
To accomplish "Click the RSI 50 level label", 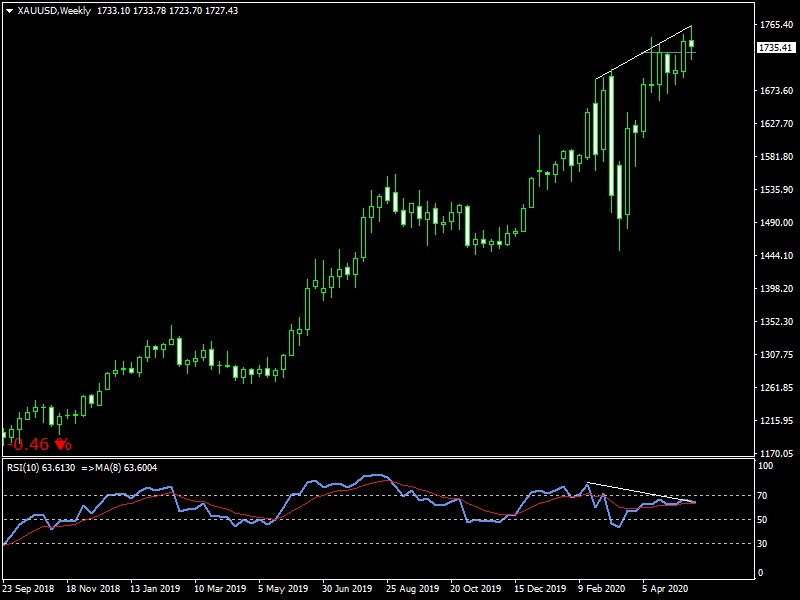I will (762, 519).
